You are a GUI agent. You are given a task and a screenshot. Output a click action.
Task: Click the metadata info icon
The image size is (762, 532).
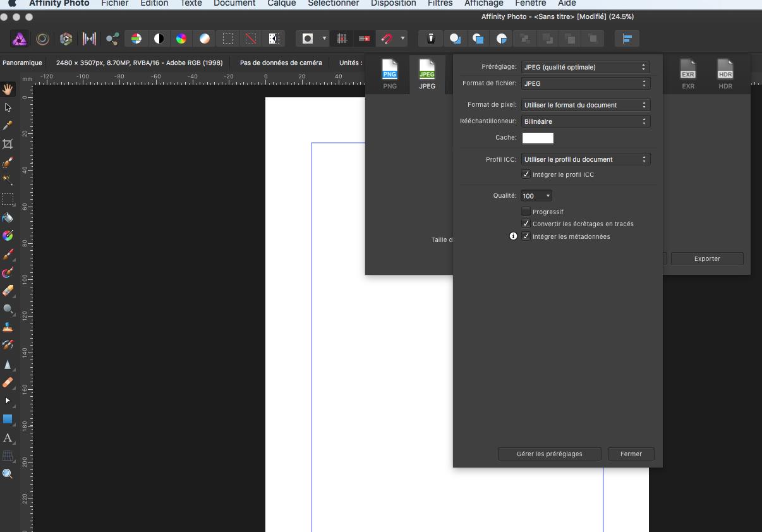coord(514,236)
